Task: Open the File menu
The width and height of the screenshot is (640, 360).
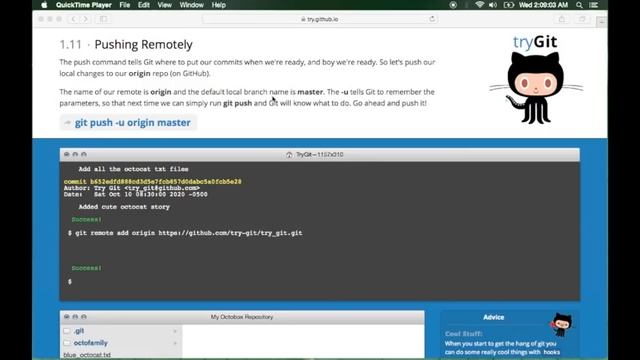Action: pos(124,5)
